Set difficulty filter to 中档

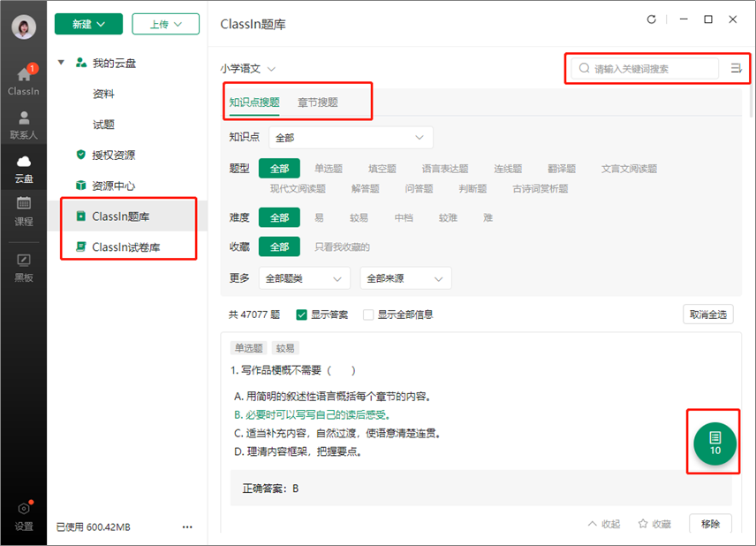coord(404,217)
